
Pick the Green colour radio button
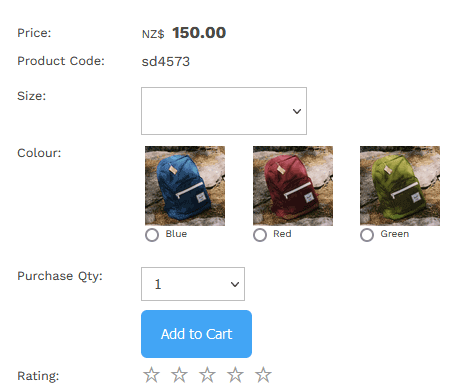pos(367,235)
